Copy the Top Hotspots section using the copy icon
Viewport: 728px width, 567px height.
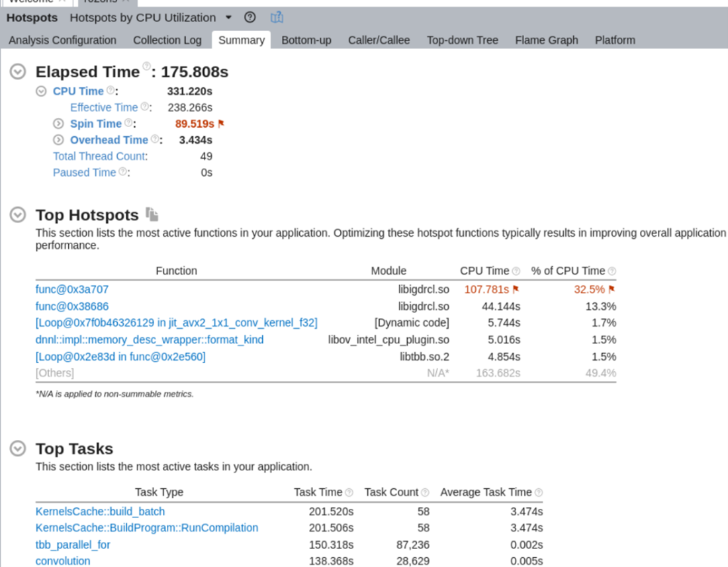tap(153, 214)
